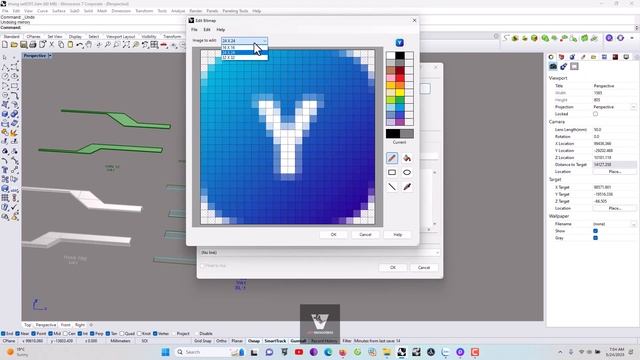
Task: Open the Perspective viewport title menu arrow
Action: pos(50,56)
